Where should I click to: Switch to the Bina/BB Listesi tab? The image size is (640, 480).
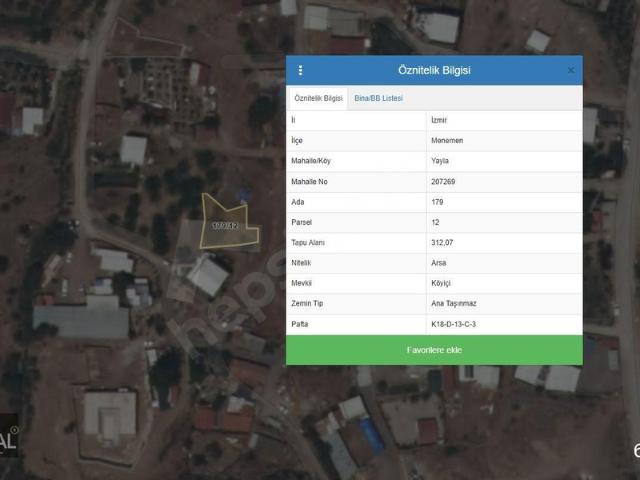(378, 98)
